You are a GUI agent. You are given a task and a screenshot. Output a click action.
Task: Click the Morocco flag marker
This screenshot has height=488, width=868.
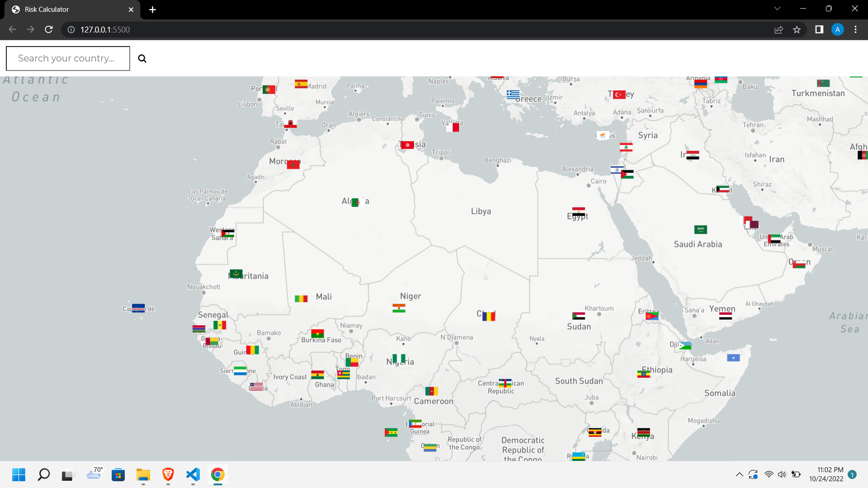293,164
